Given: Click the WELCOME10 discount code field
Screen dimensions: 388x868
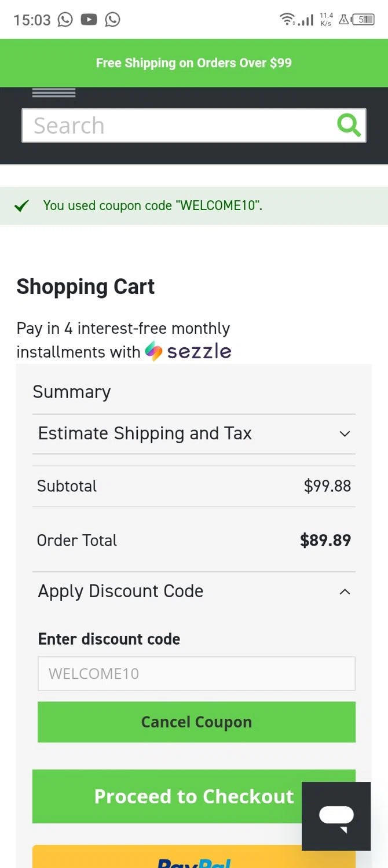Looking at the screenshot, I should tap(196, 674).
